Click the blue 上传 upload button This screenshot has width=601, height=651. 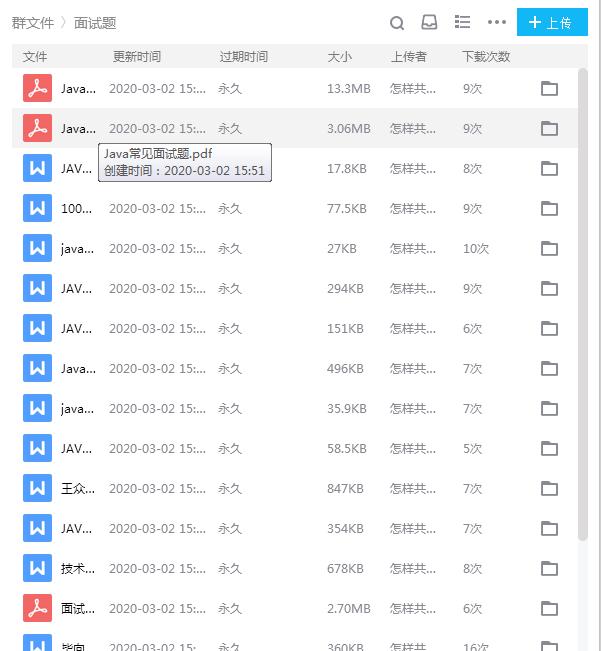pos(552,22)
